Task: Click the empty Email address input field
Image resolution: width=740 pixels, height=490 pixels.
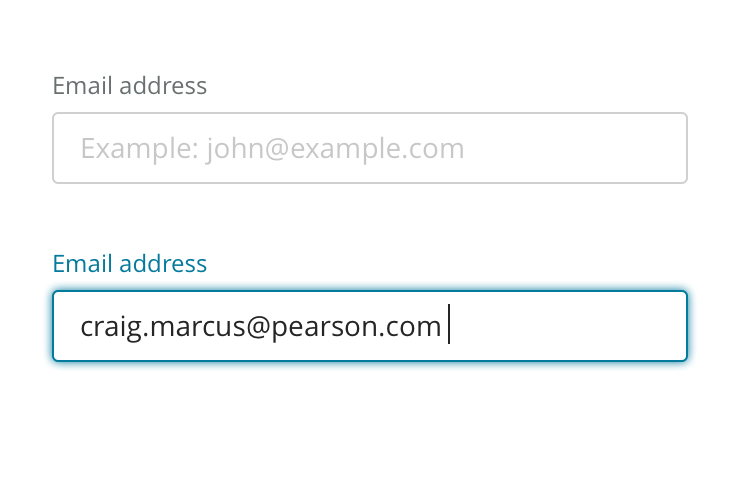Action: [x=370, y=148]
